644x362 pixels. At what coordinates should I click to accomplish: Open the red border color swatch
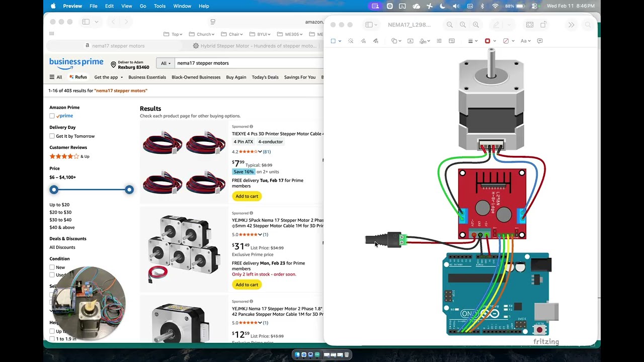[489, 41]
